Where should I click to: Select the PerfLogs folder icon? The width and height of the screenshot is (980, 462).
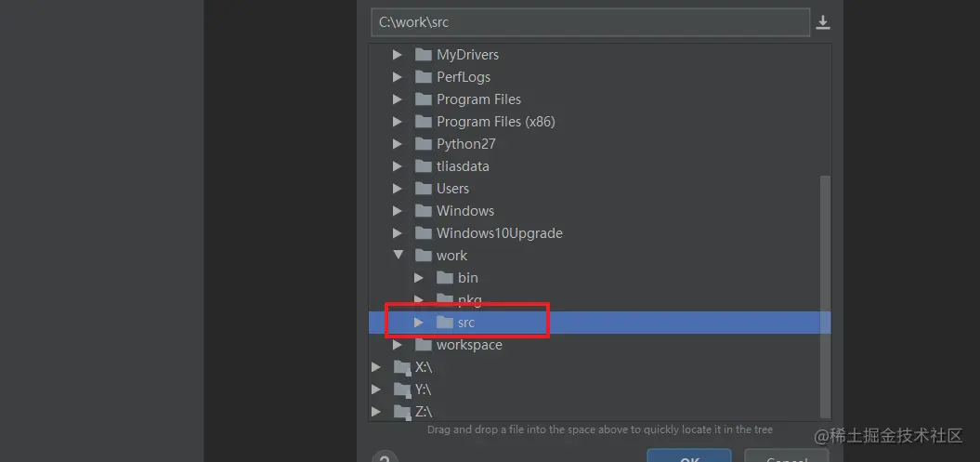[424, 77]
